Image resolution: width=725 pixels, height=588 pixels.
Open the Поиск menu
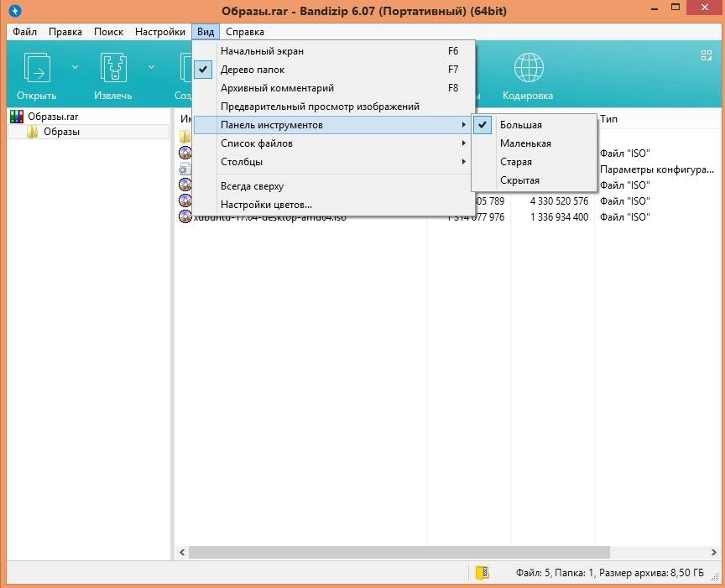(108, 32)
